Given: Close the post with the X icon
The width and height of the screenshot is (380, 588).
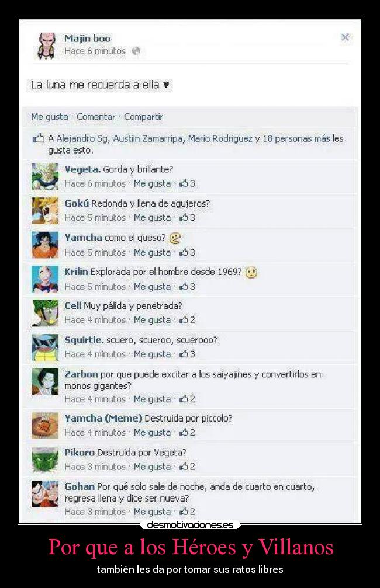Looking at the screenshot, I should point(345,37).
